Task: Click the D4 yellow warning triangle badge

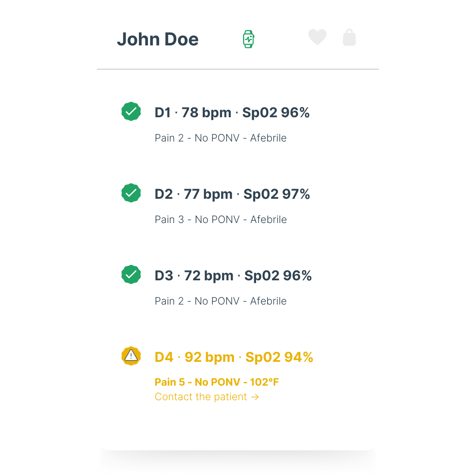Action: (131, 356)
